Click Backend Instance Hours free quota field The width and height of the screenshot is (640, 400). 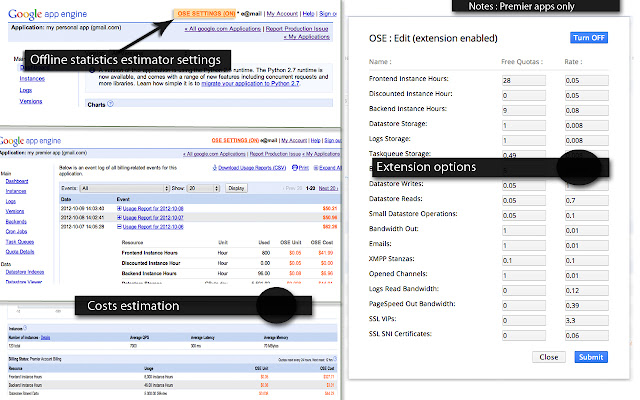point(524,110)
